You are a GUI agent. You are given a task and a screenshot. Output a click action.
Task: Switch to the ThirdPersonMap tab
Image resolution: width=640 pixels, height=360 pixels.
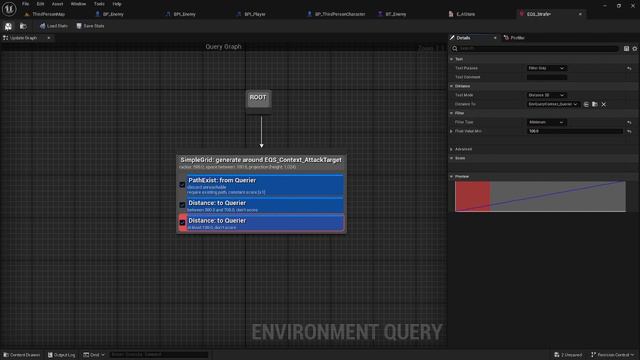tap(48, 14)
